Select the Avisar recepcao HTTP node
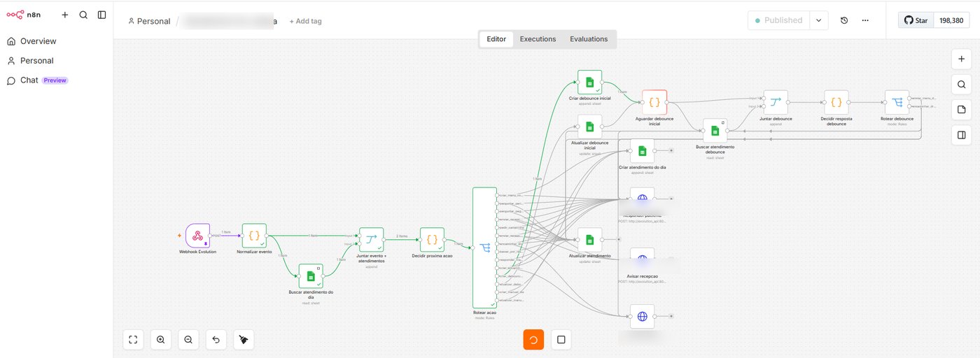This screenshot has width=980, height=358. point(642,259)
